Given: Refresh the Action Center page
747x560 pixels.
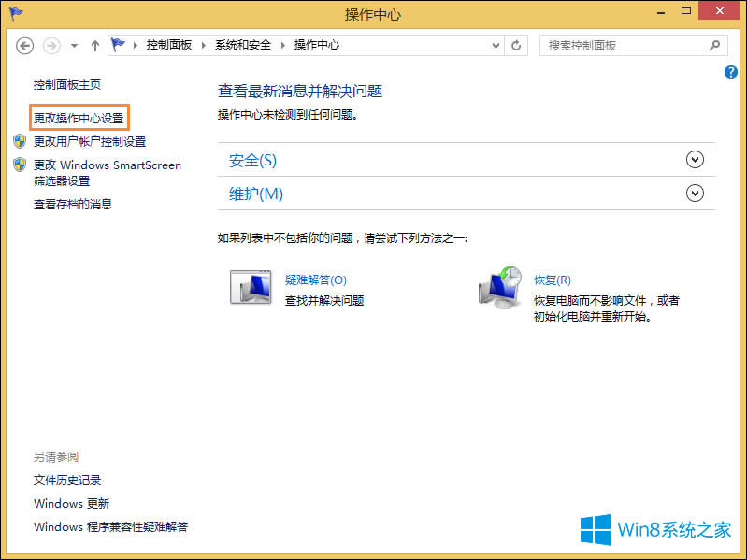Looking at the screenshot, I should click(x=516, y=45).
